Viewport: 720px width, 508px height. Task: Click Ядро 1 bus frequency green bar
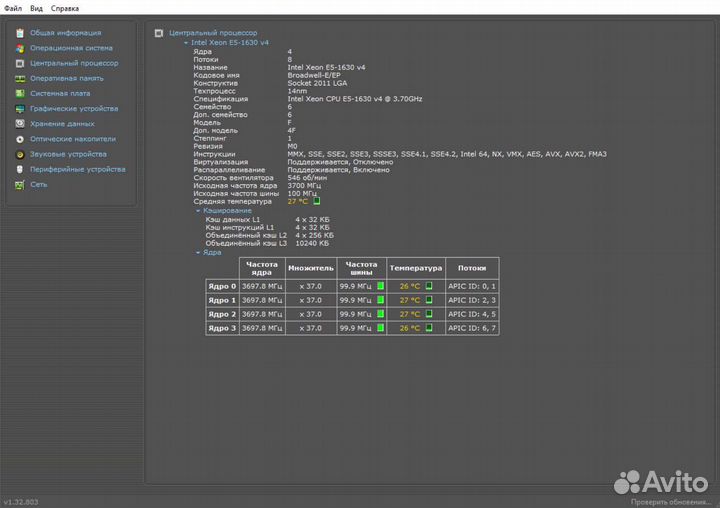click(381, 300)
